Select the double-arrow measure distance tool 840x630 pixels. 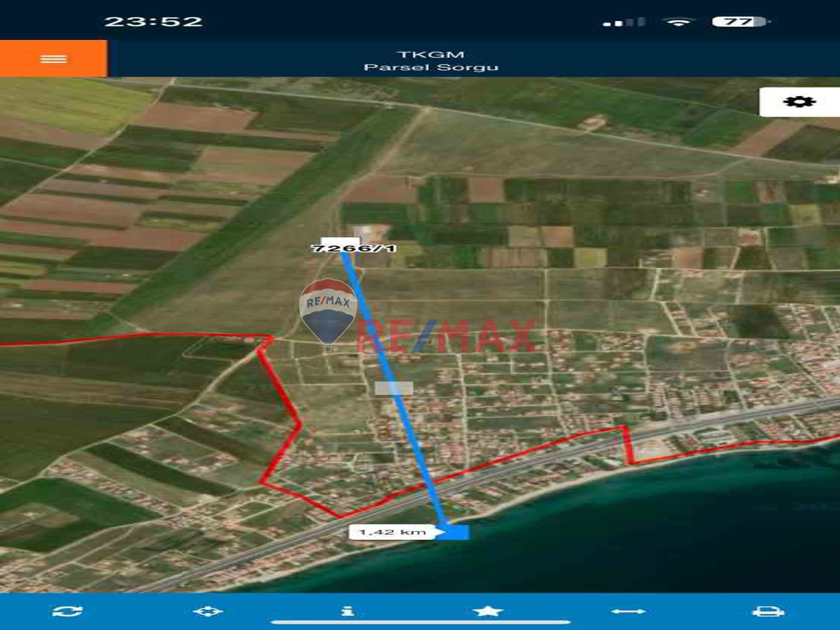(628, 611)
